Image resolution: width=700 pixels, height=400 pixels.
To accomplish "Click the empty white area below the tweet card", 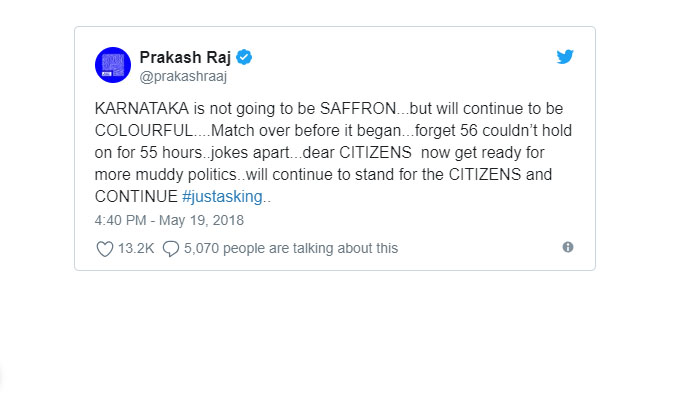I will (335, 335).
